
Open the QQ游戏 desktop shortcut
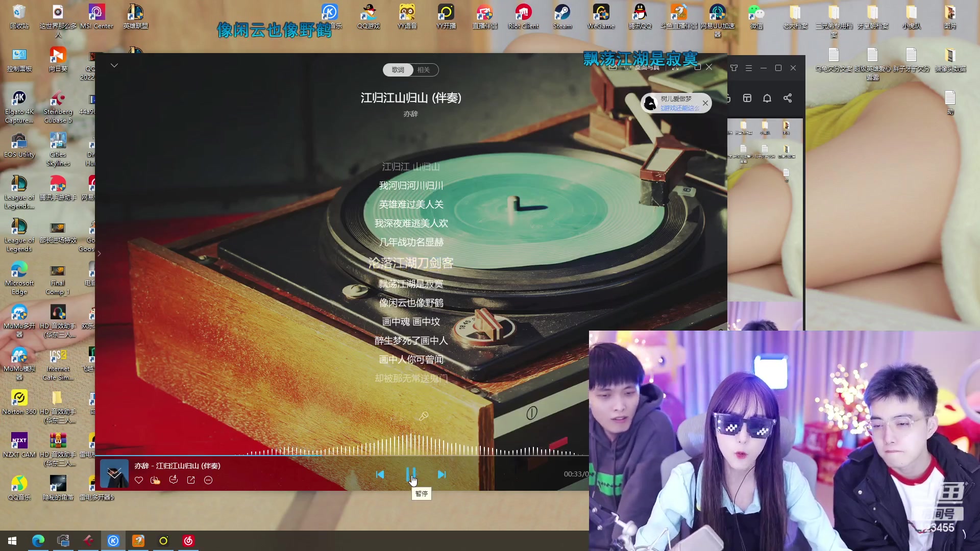[369, 16]
